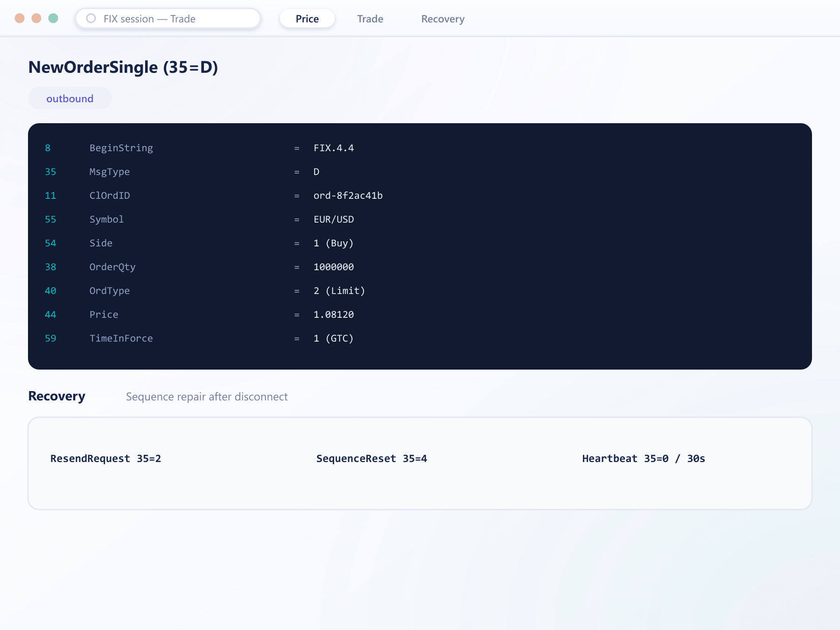
Task: Switch to the Price tab
Action: (x=307, y=19)
